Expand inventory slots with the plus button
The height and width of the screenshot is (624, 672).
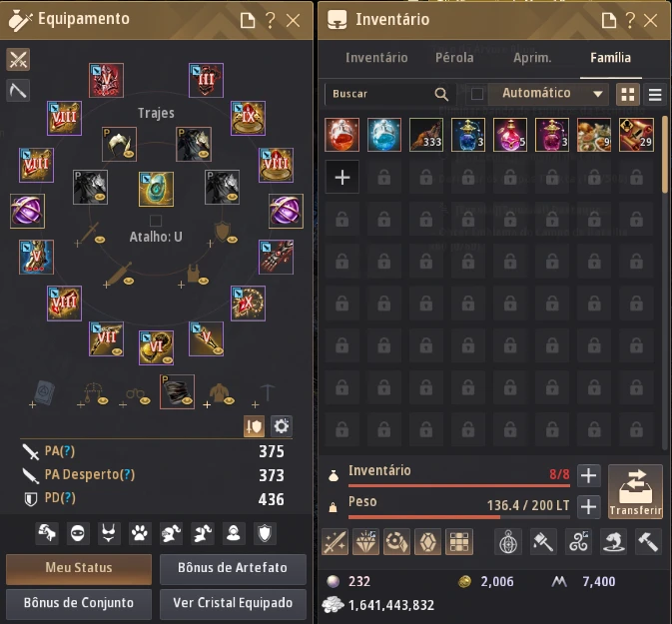[x=588, y=475]
